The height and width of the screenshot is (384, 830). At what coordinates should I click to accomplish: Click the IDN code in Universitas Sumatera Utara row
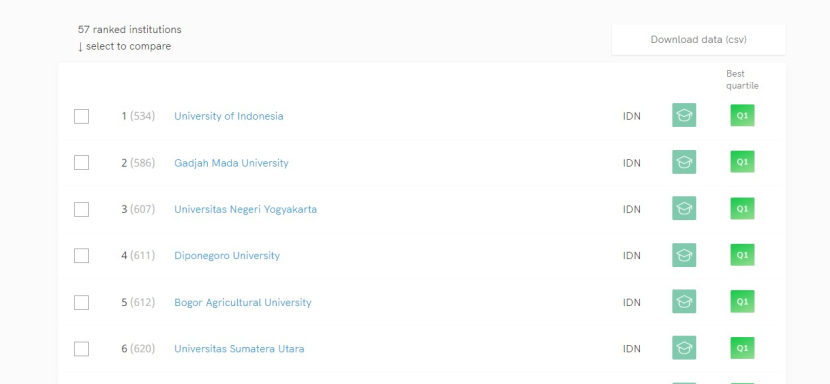631,349
